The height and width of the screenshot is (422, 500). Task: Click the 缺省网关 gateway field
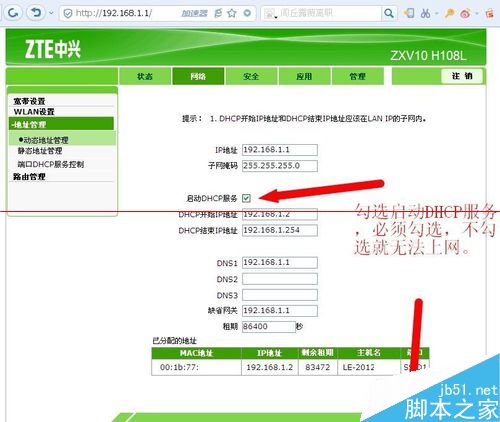(280, 311)
